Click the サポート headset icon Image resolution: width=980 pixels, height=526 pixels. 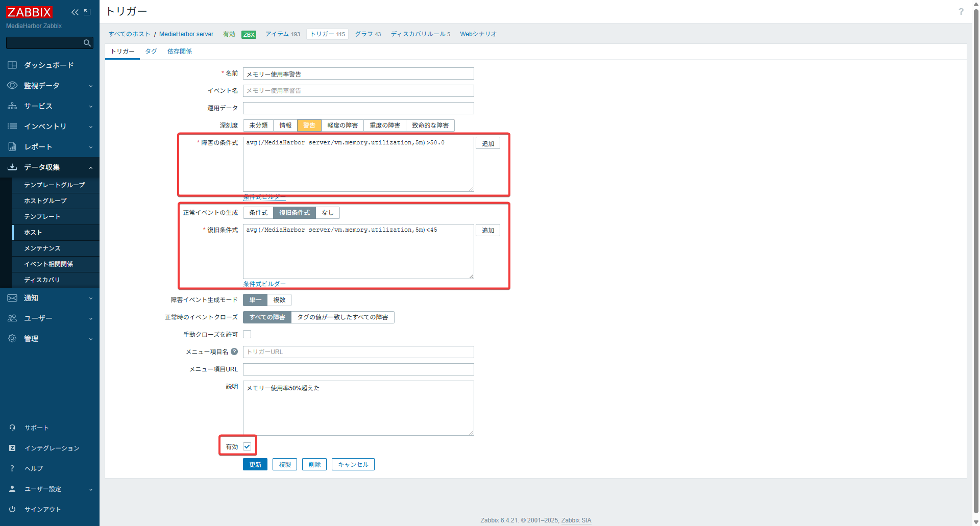12,428
